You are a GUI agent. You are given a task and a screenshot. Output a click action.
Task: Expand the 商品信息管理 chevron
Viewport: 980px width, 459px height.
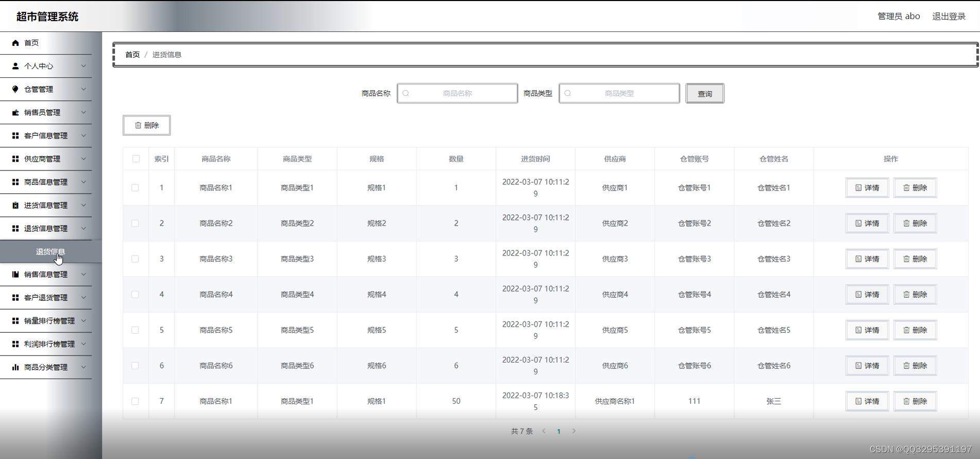coord(83,182)
